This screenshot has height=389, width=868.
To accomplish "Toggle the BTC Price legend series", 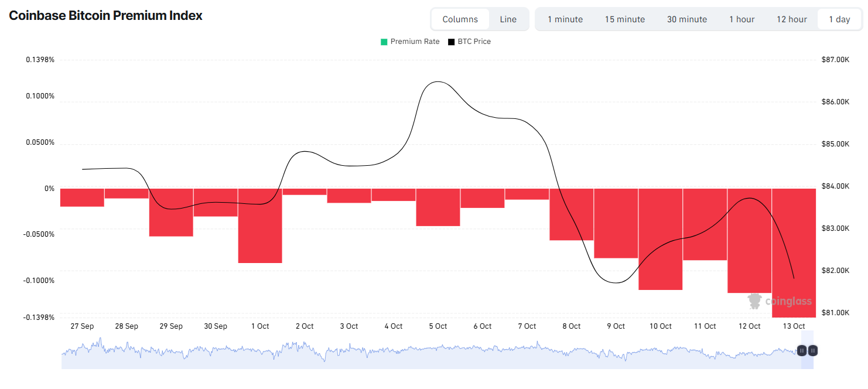I will [470, 42].
